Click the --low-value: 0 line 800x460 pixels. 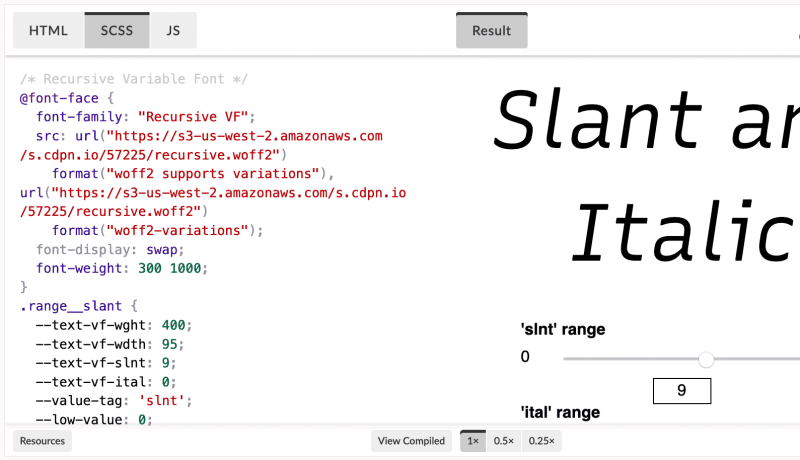tap(94, 420)
